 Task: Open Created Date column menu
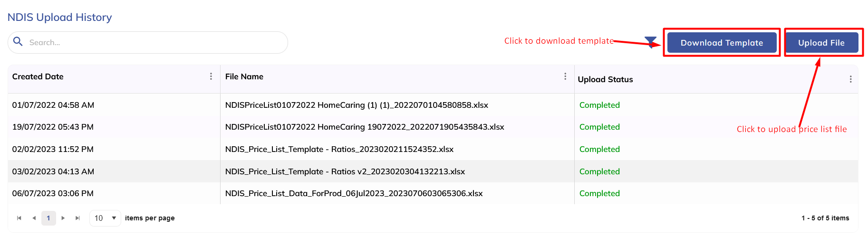pyautogui.click(x=211, y=76)
